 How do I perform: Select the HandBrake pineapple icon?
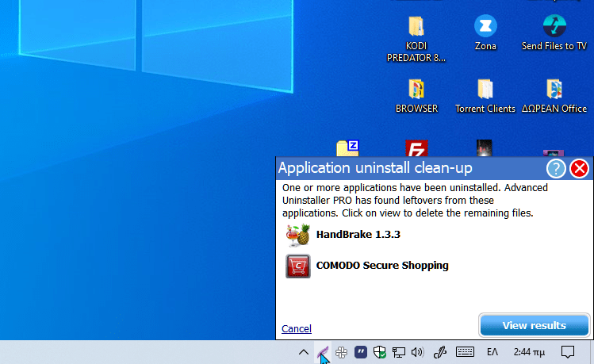pos(297,235)
